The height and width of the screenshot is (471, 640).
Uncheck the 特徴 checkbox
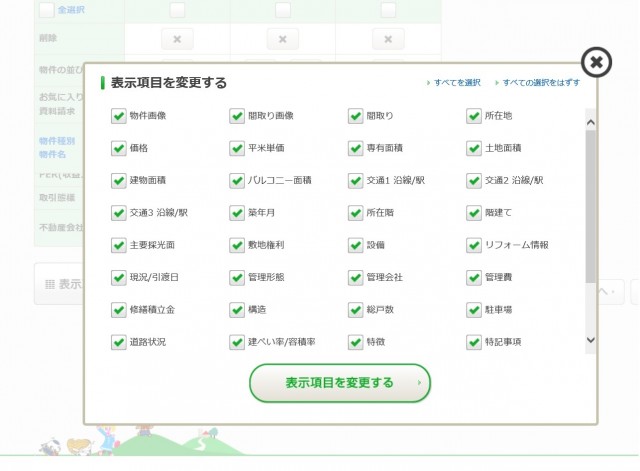356,342
